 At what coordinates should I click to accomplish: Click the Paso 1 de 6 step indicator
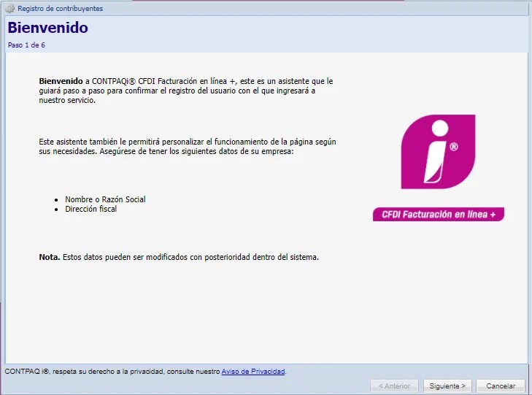pyautogui.click(x=26, y=45)
